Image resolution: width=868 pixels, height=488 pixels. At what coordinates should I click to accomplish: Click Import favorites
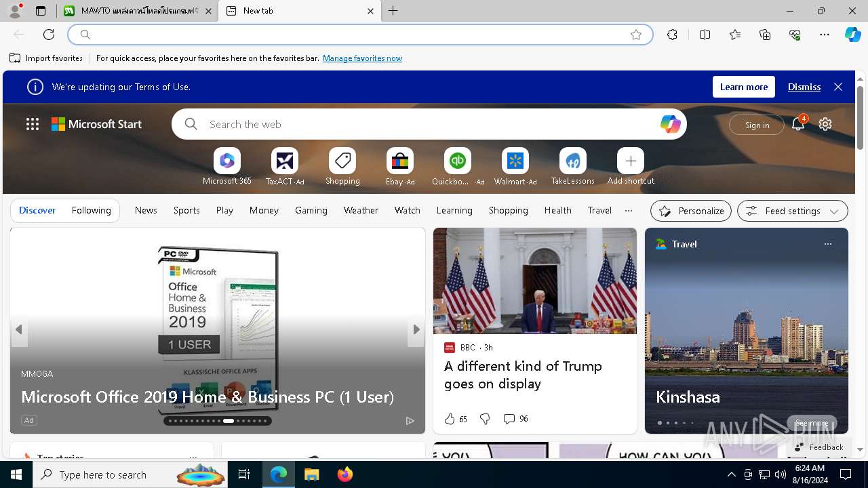point(46,58)
